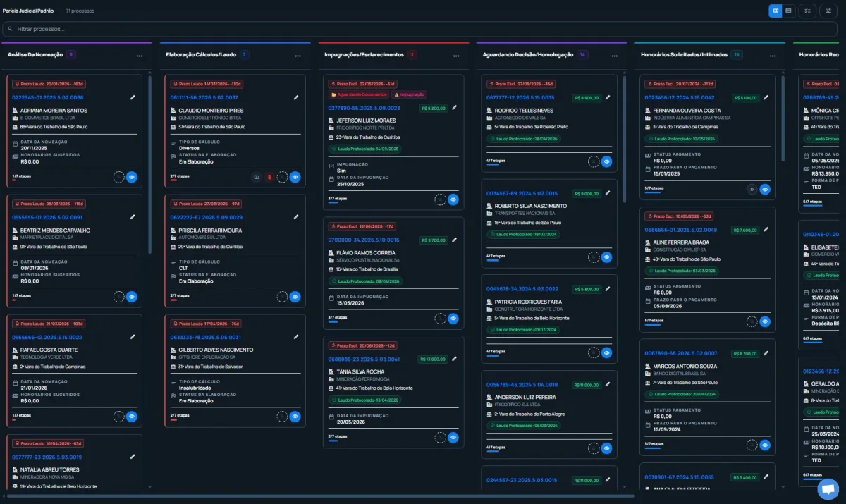The width and height of the screenshot is (846, 504).
Task: View Claudio Monteiro Pires card via eye button
Action: click(295, 177)
